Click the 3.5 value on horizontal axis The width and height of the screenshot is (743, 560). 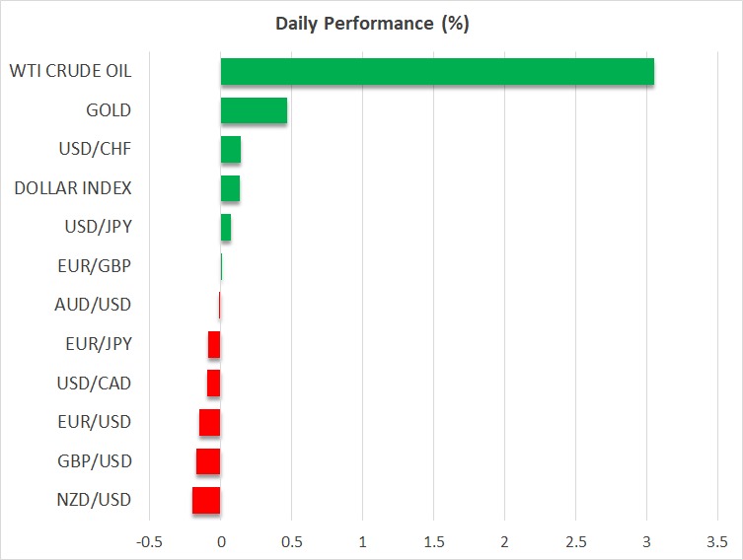717,541
